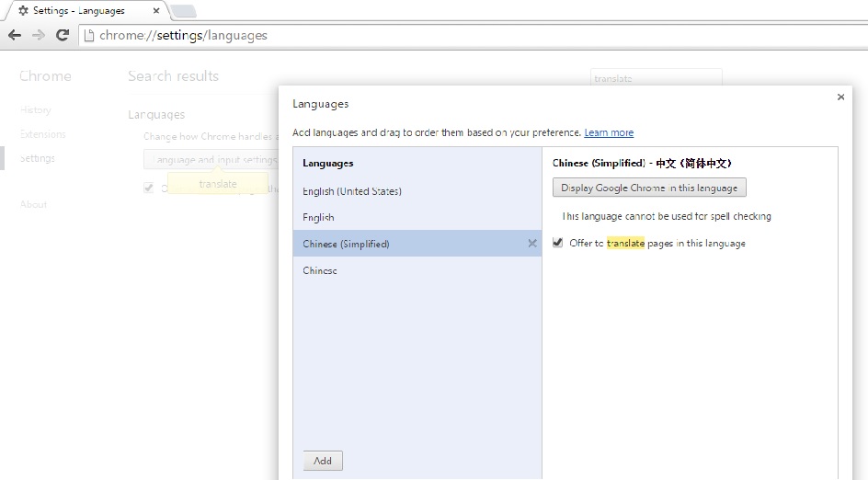The width and height of the screenshot is (868, 480).
Task: Select the Chinese language entry
Action: click(417, 270)
